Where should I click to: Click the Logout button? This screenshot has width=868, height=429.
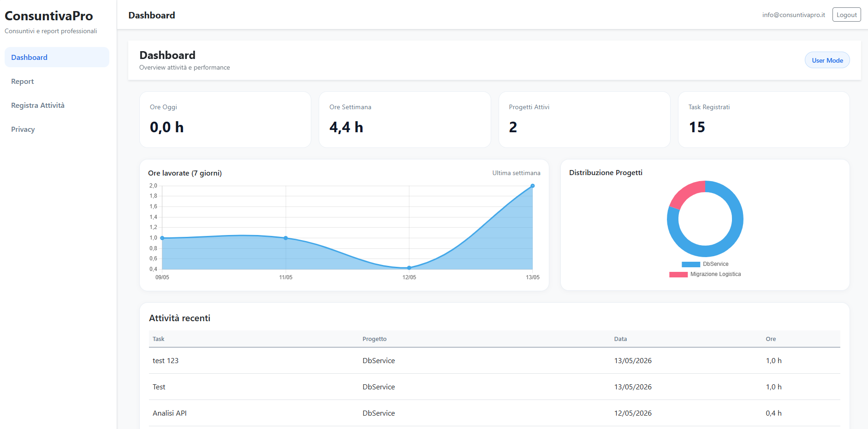click(846, 15)
